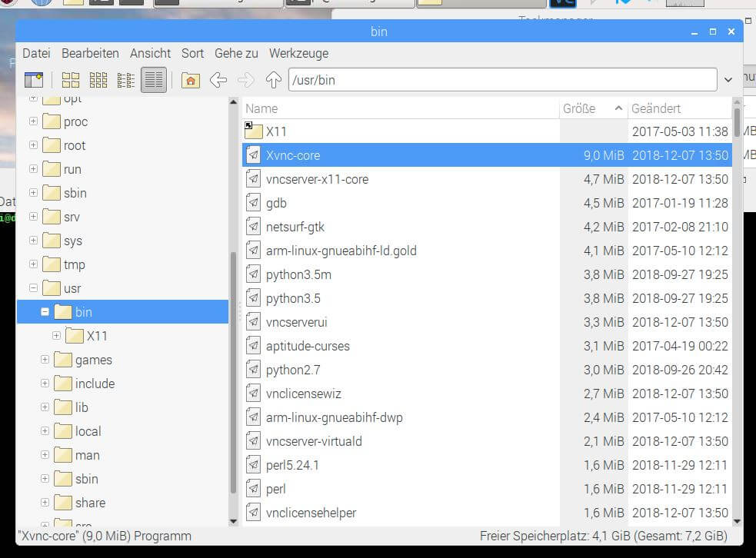Go to the home folder
The height and width of the screenshot is (558, 756).
(x=190, y=80)
